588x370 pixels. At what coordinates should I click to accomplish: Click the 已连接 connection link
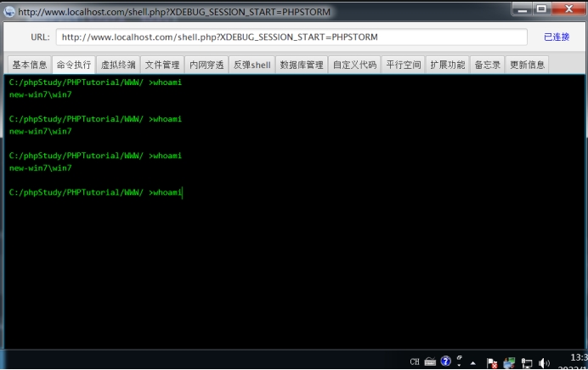[x=557, y=37]
